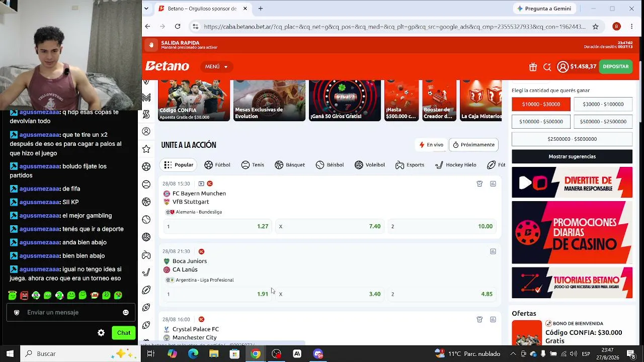Open Microsoft Store from the taskbar
The height and width of the screenshot is (362, 644).
[x=234, y=354]
